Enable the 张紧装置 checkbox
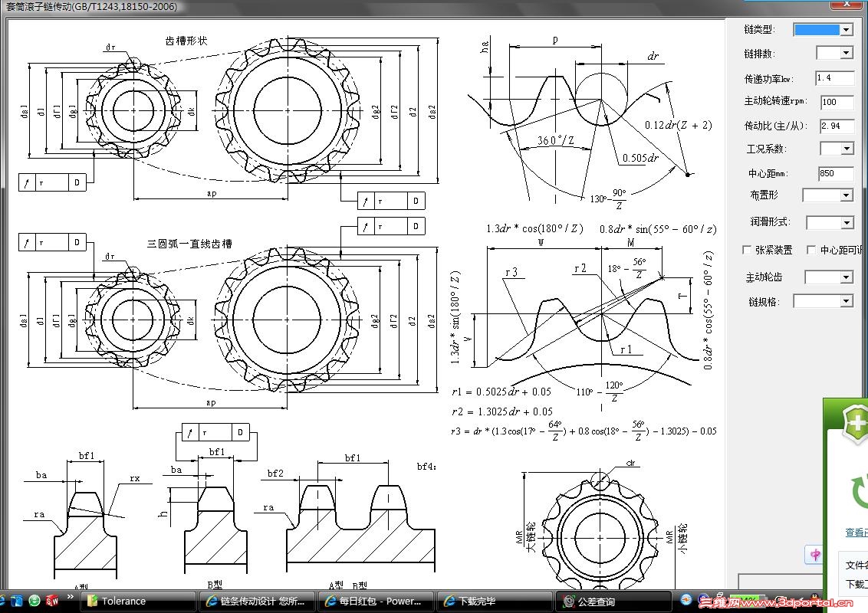This screenshot has width=868, height=613. [747, 250]
